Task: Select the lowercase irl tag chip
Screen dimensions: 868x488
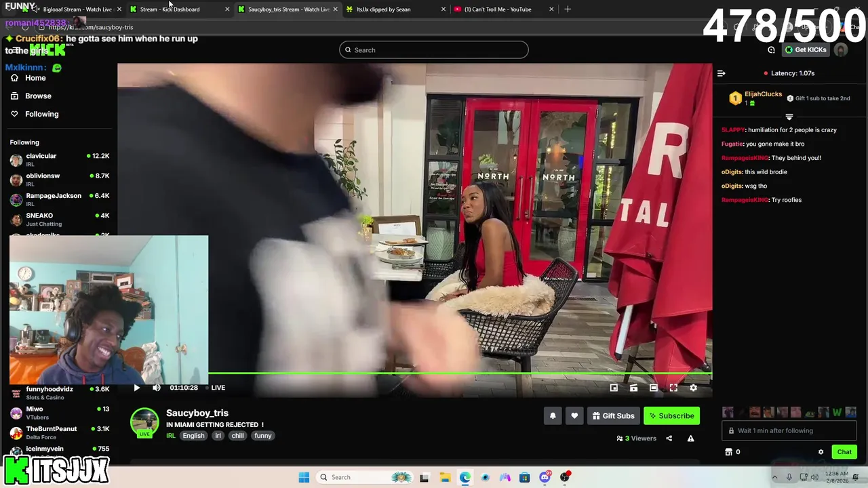Action: point(218,436)
